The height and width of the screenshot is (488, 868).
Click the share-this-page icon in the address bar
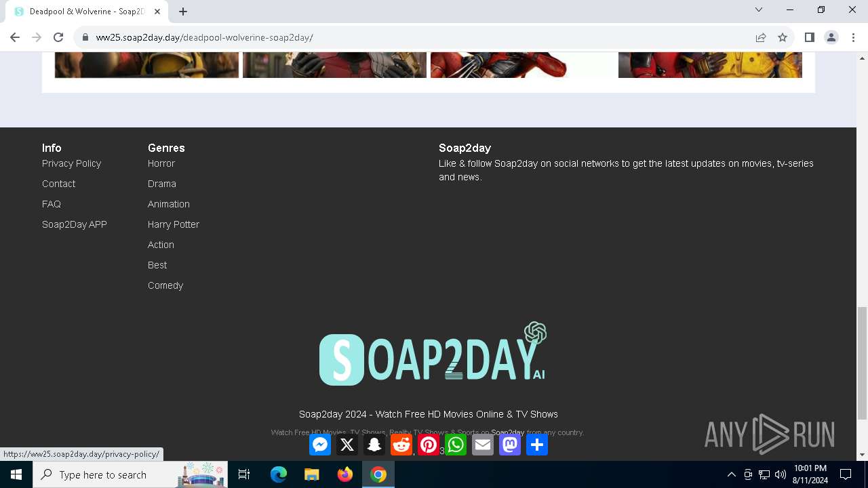(x=761, y=37)
